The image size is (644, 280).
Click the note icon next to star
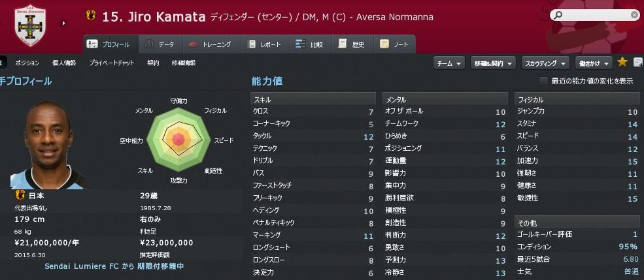636,62
